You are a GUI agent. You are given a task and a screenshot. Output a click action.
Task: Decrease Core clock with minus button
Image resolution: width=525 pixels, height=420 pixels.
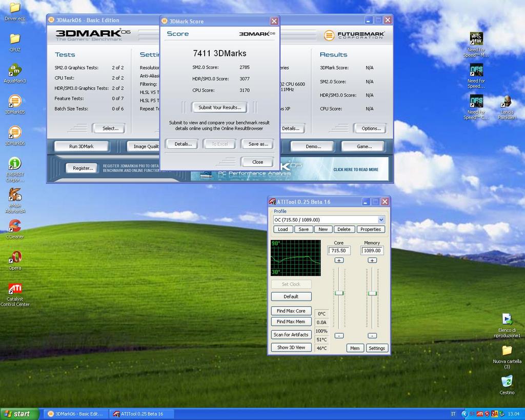339,335
